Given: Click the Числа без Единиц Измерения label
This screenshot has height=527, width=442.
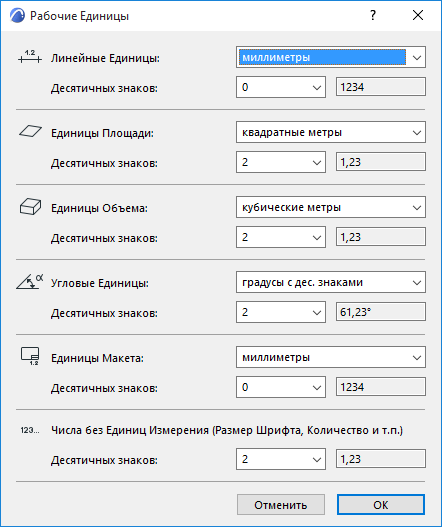Looking at the screenshot, I should 227,431.
